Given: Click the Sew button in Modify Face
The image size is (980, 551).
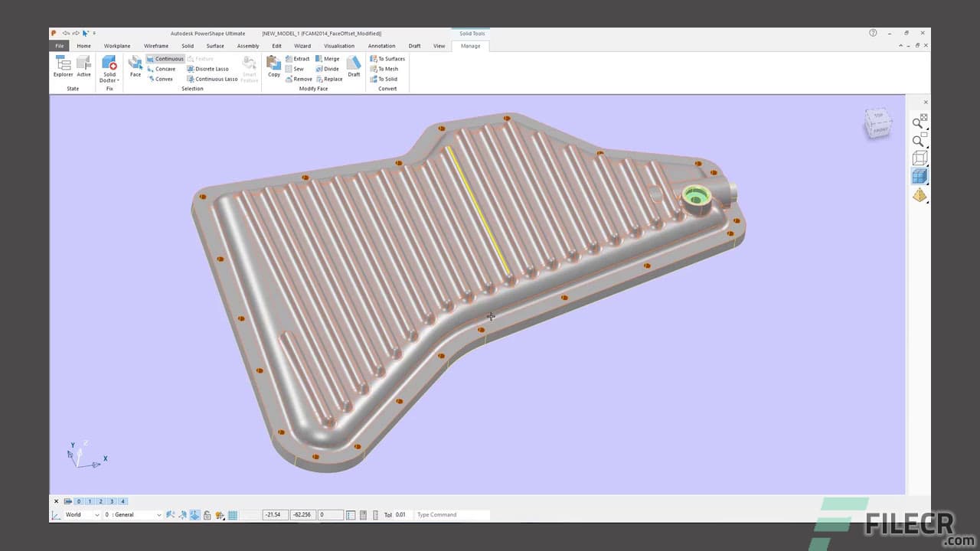Looking at the screenshot, I should pos(296,69).
